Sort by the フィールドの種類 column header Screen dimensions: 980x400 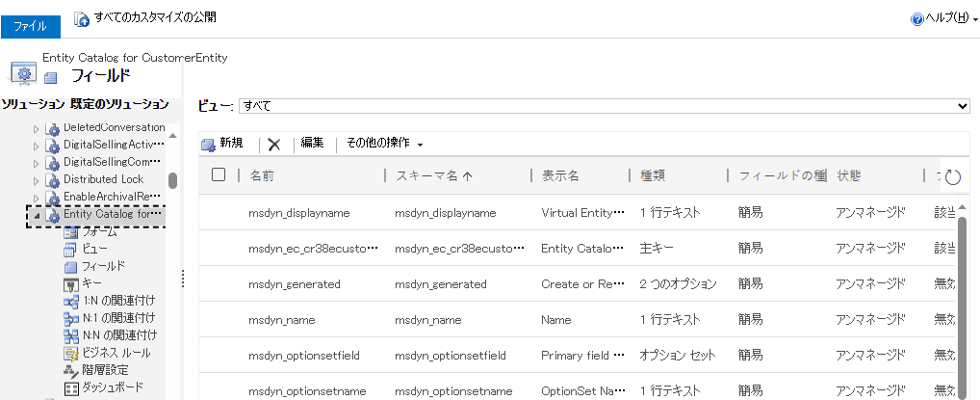tap(783, 175)
